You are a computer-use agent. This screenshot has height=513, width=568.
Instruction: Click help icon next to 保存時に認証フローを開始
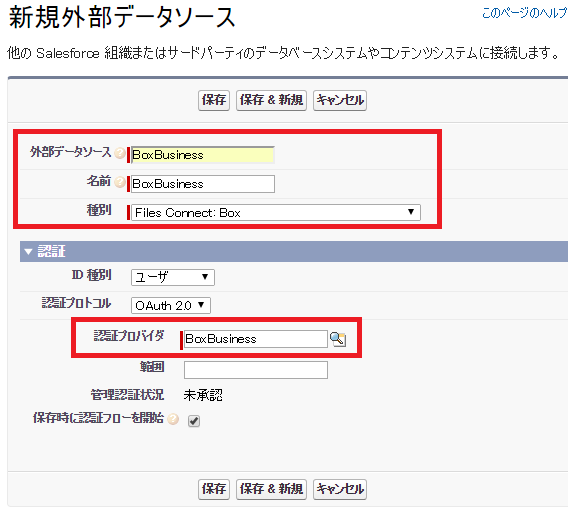tap(173, 419)
